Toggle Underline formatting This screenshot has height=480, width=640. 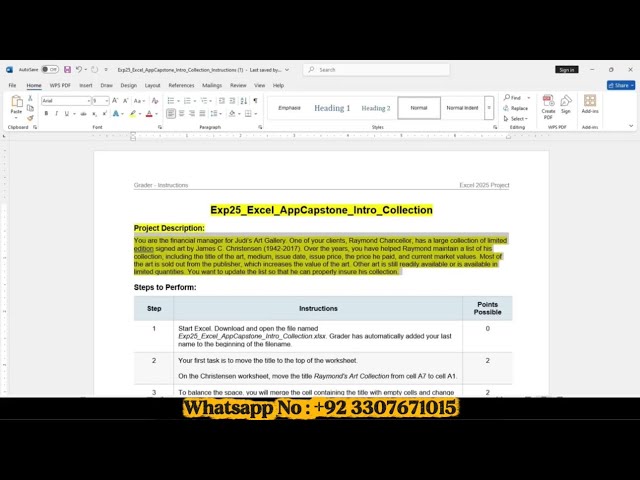pyautogui.click(x=67, y=113)
